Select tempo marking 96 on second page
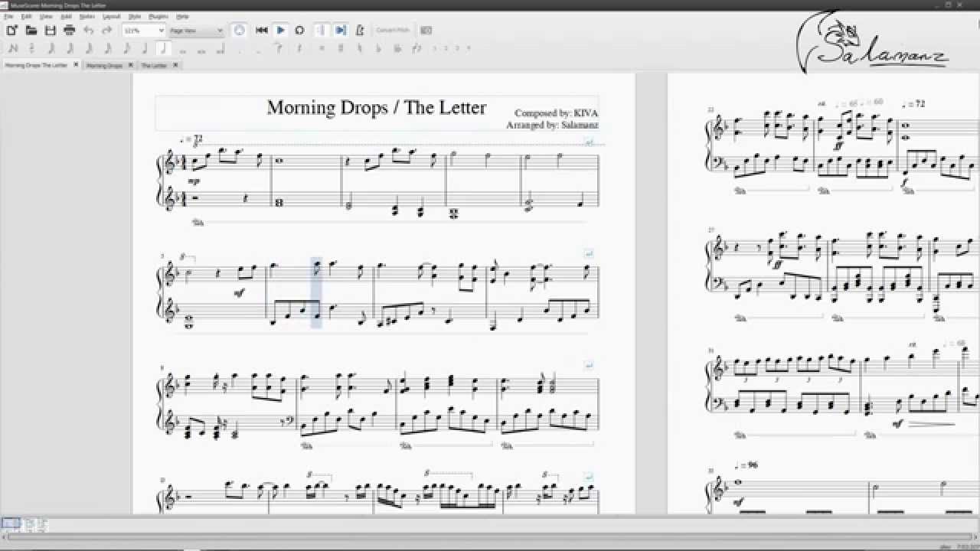Screen dimensions: 980x551 [746, 465]
